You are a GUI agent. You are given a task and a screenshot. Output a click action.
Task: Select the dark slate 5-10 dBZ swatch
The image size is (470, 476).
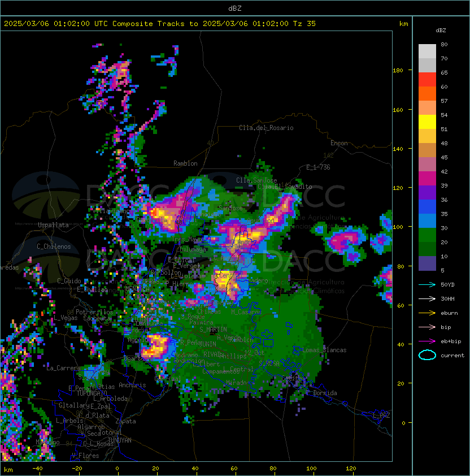coord(427,263)
